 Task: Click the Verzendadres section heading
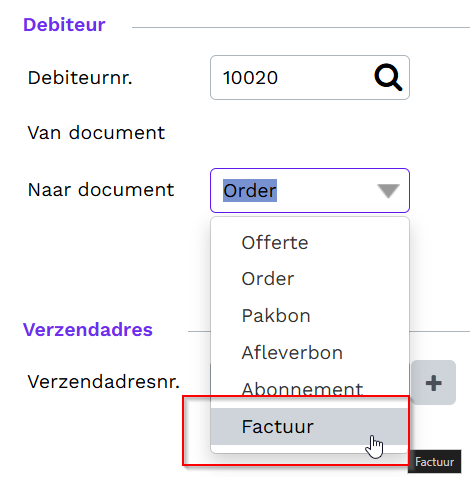(x=88, y=330)
